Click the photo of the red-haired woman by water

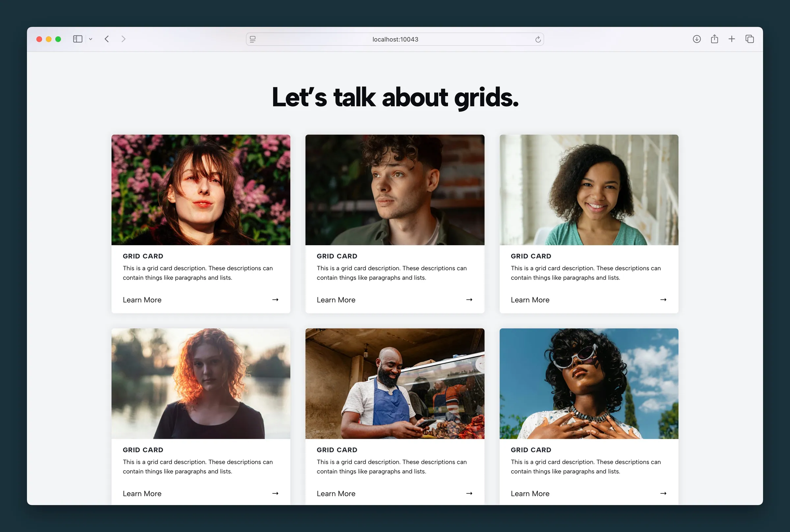pyautogui.click(x=201, y=384)
